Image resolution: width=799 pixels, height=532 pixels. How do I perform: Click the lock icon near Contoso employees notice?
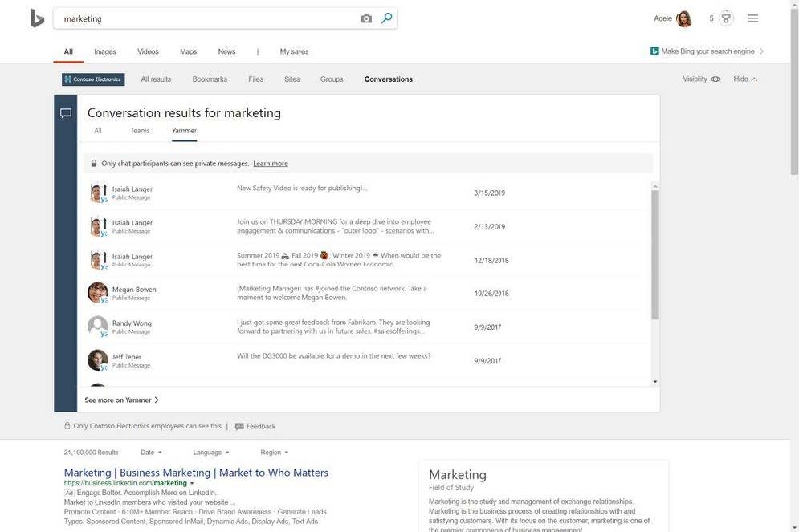pyautogui.click(x=67, y=425)
